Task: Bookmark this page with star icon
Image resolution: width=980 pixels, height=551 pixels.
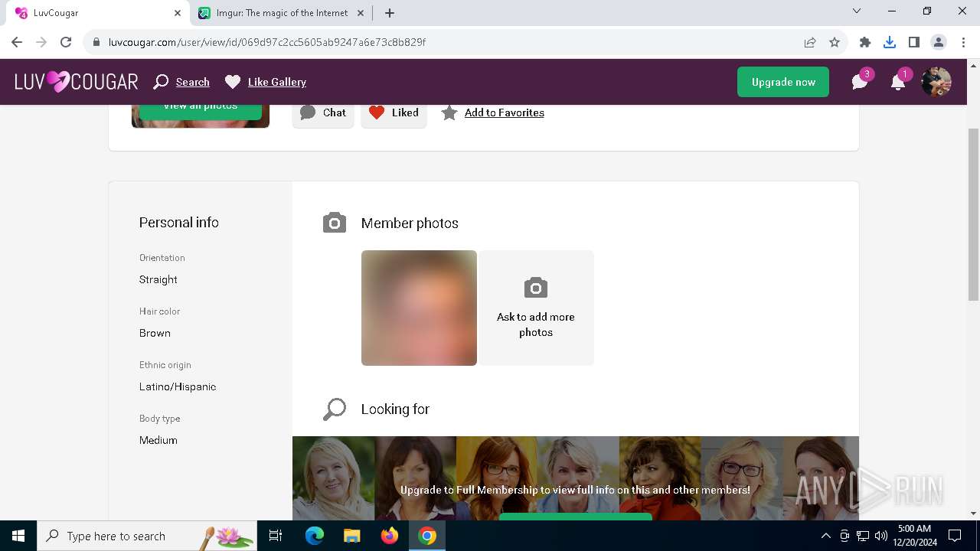Action: [x=835, y=42]
